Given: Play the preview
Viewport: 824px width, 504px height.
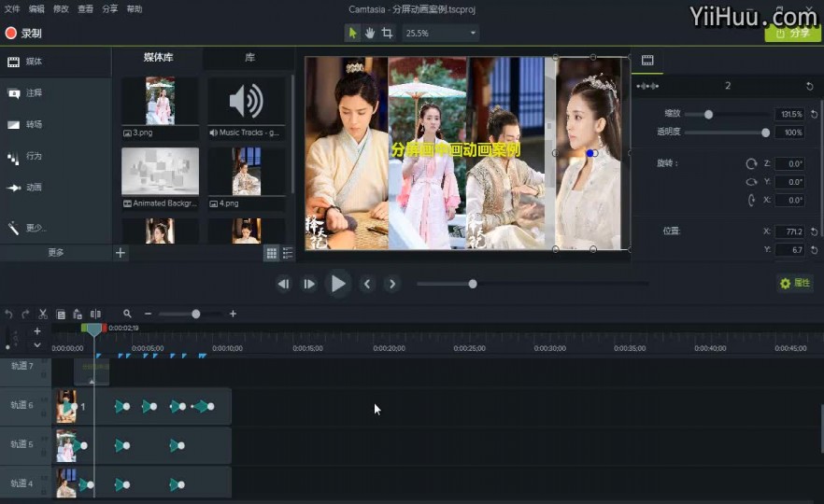Looking at the screenshot, I should [338, 284].
